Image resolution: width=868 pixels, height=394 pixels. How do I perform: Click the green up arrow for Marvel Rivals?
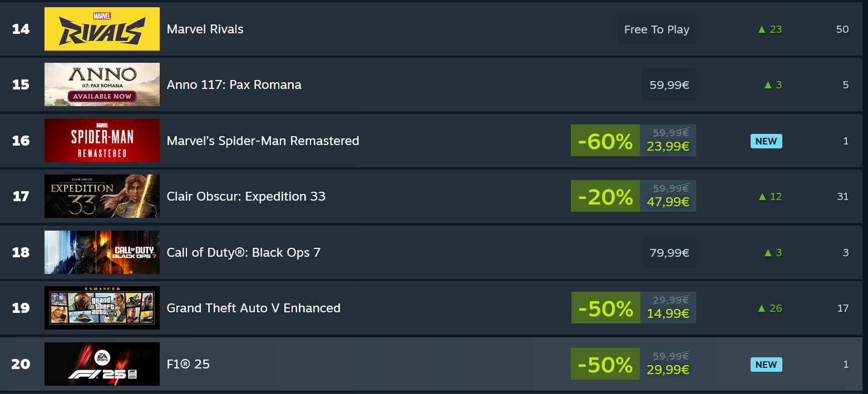pyautogui.click(x=762, y=29)
